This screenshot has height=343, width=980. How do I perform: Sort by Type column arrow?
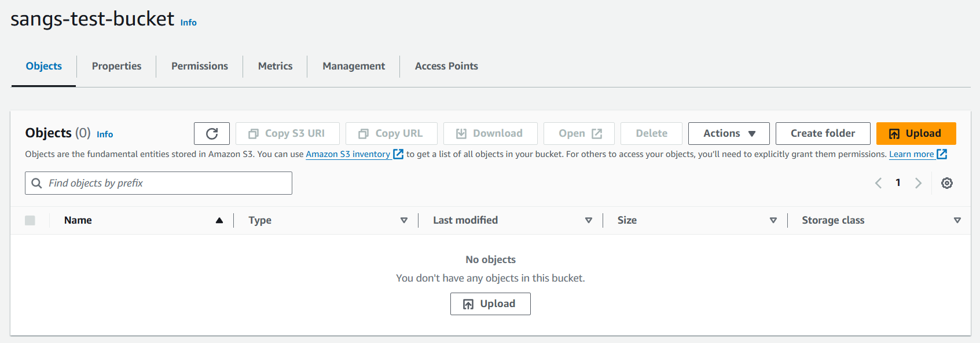(404, 220)
